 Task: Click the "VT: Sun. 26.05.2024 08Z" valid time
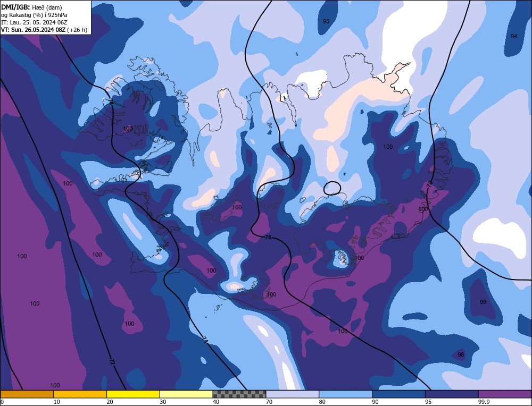pos(33,30)
